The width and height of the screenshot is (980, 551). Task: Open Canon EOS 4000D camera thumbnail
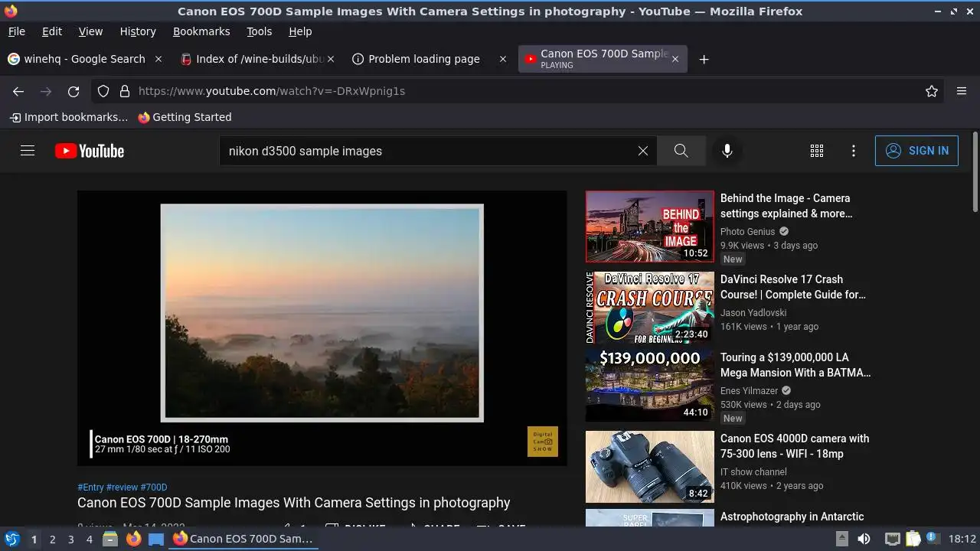point(650,467)
